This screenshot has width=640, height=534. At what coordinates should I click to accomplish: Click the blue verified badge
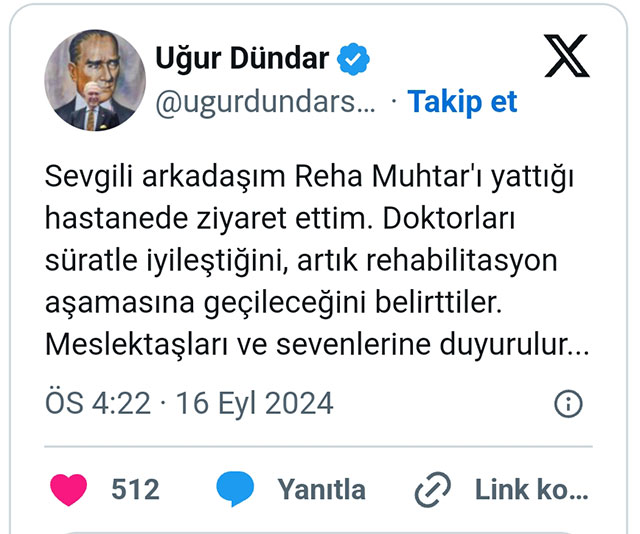pos(353,59)
